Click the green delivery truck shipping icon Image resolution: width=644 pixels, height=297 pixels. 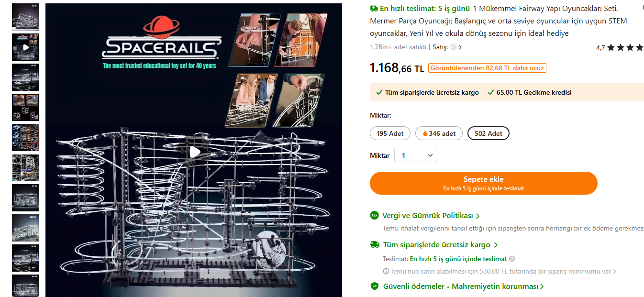click(x=375, y=245)
